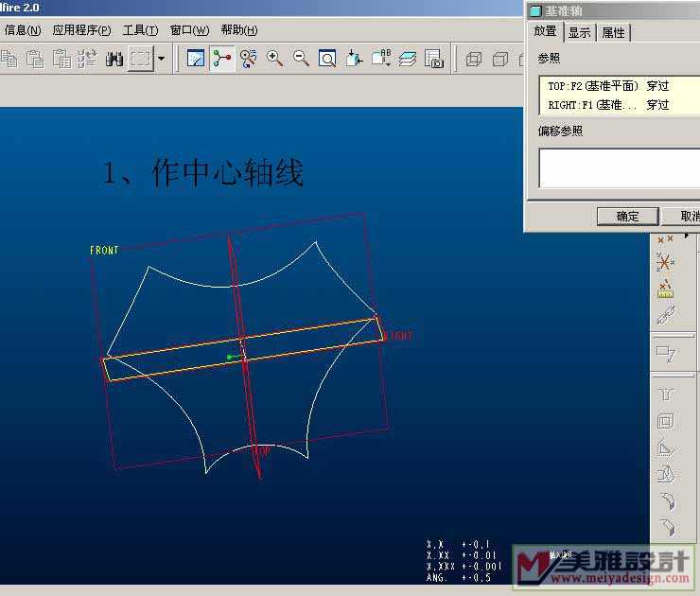
Task: Open the 信息(N) menu
Action: pos(23,30)
